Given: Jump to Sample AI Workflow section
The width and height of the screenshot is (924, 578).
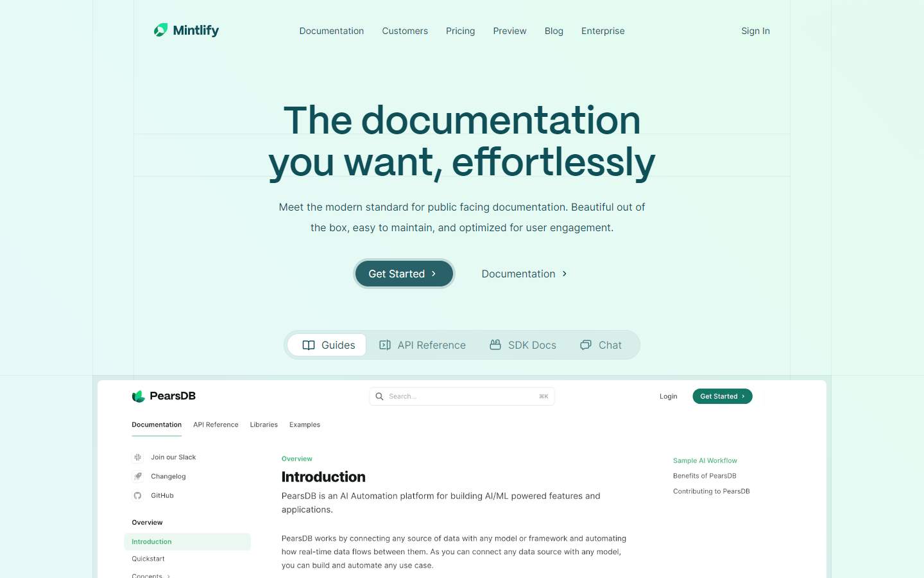Looking at the screenshot, I should pos(705,460).
